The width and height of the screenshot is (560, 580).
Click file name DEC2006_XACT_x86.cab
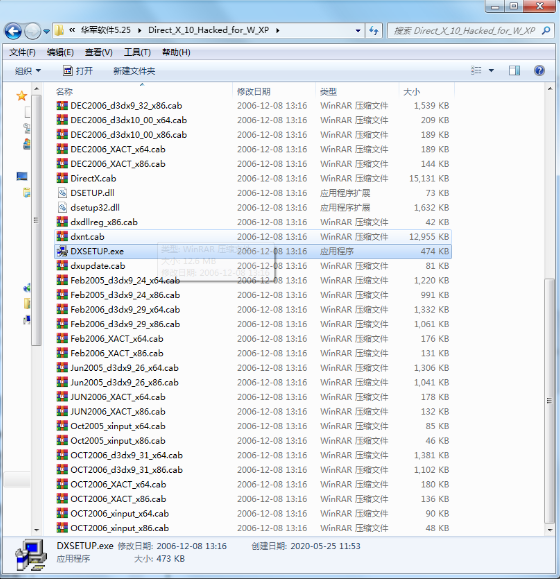[118, 164]
